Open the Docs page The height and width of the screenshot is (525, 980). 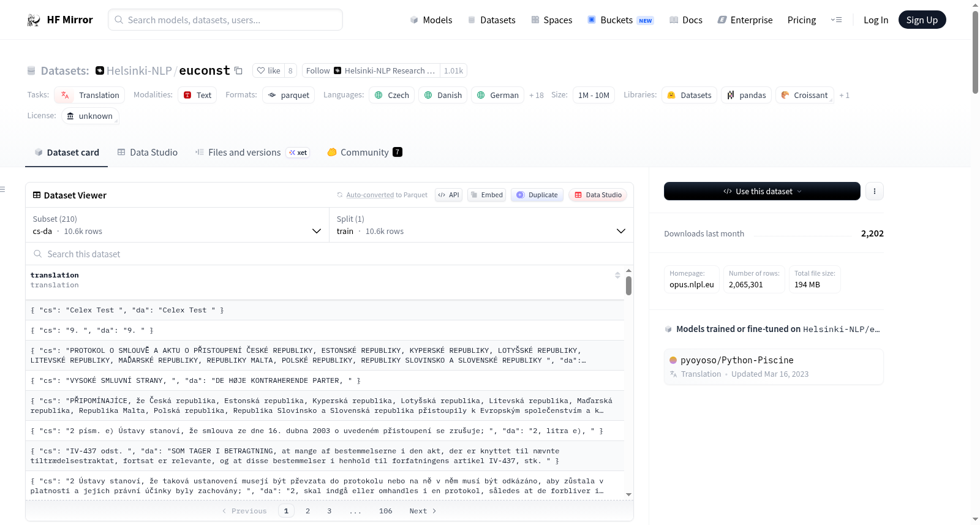coord(686,20)
